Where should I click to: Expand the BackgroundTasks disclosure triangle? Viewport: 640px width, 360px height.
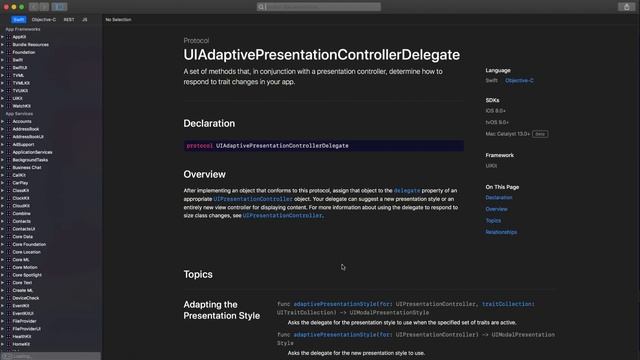2,160
